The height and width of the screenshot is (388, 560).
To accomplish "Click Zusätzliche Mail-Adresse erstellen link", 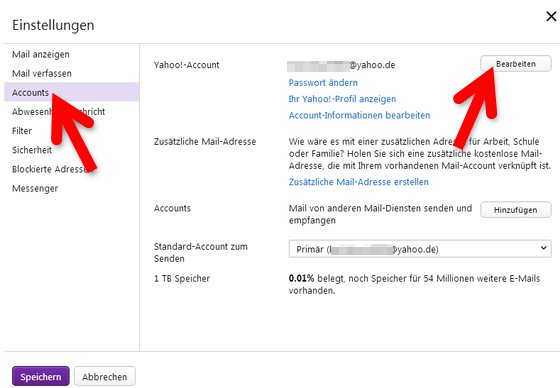I will point(359,182).
